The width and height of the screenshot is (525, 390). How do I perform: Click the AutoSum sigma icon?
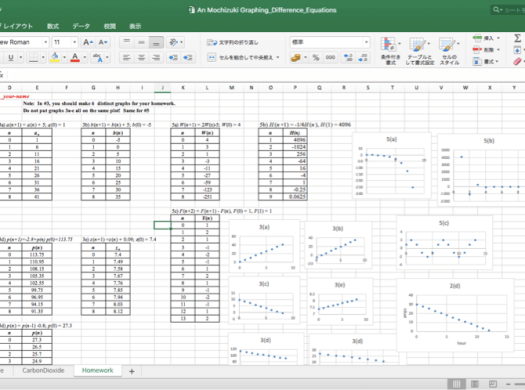click(517, 38)
